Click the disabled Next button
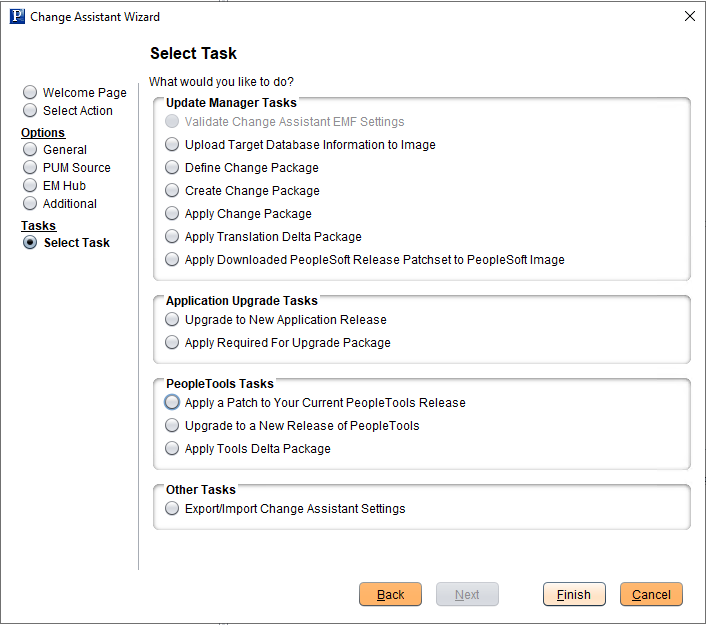 click(467, 594)
